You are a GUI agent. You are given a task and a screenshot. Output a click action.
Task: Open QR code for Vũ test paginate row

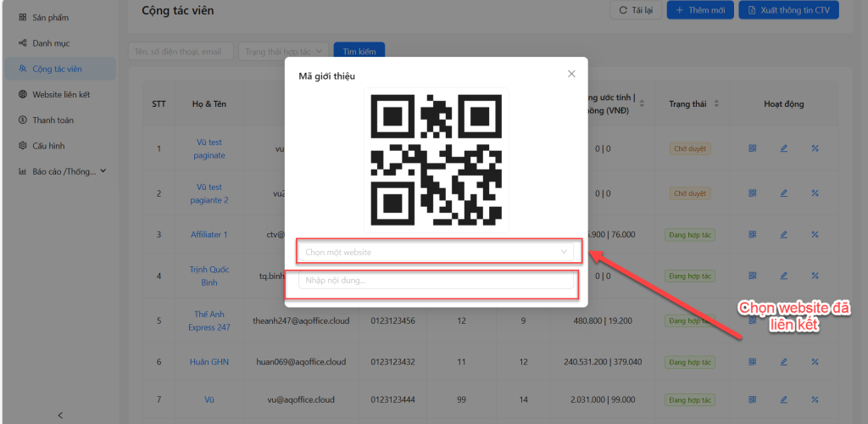752,148
